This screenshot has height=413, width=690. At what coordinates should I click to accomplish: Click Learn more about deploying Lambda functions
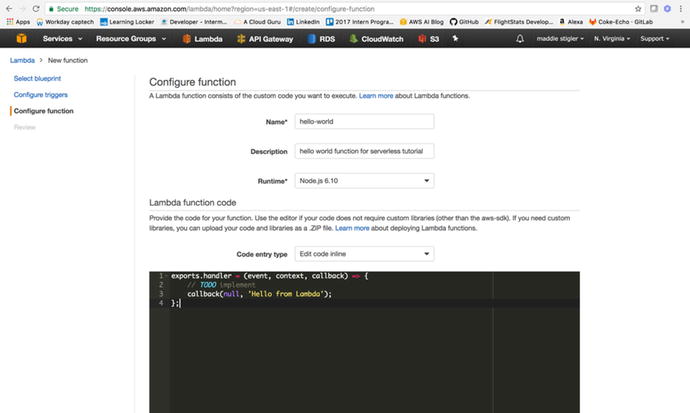352,228
